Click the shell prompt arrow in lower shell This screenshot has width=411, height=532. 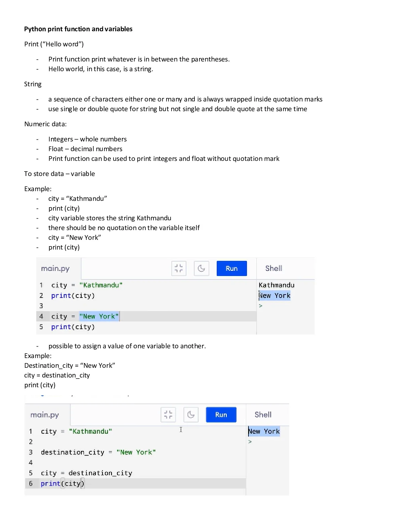pyautogui.click(x=250, y=442)
